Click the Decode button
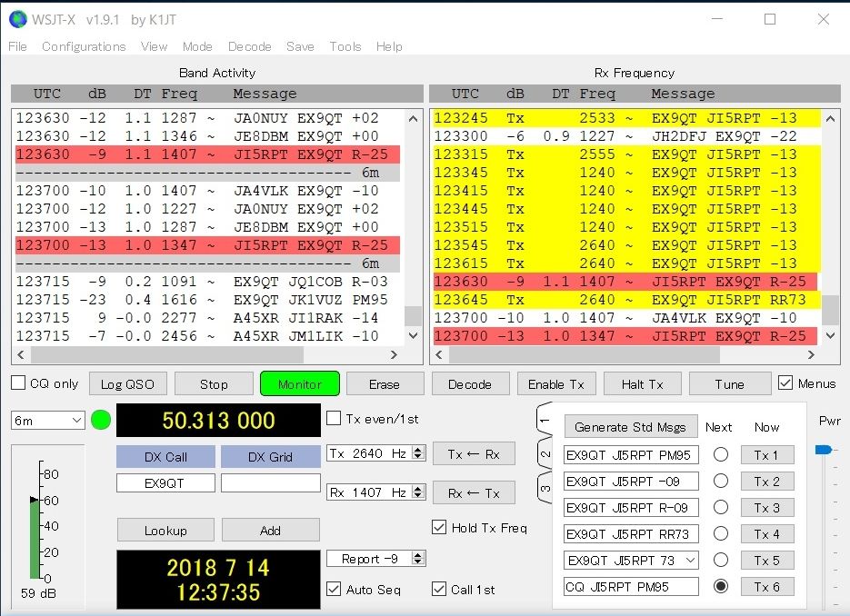The height and width of the screenshot is (616, 850). [x=470, y=384]
